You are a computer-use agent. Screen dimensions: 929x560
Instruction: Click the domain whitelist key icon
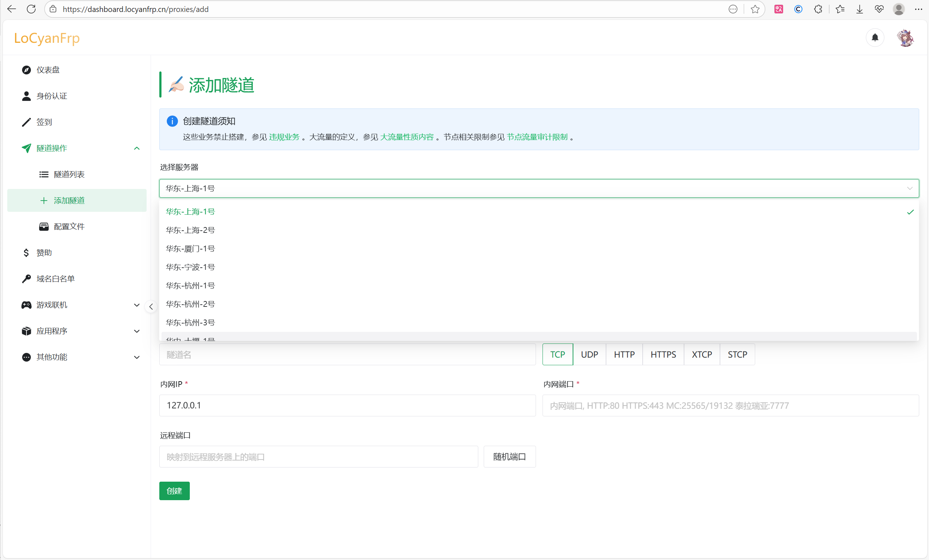26,279
